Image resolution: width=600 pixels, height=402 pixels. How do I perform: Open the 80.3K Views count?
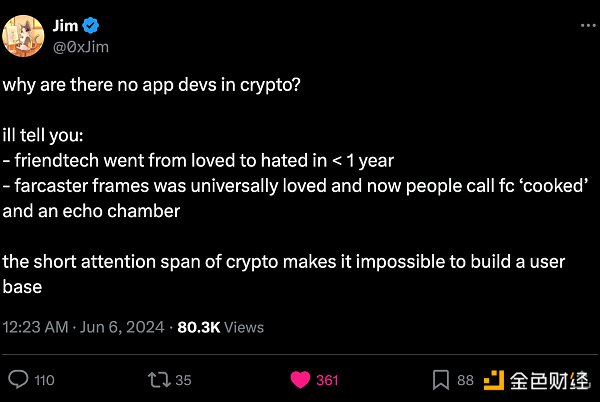tap(221, 326)
